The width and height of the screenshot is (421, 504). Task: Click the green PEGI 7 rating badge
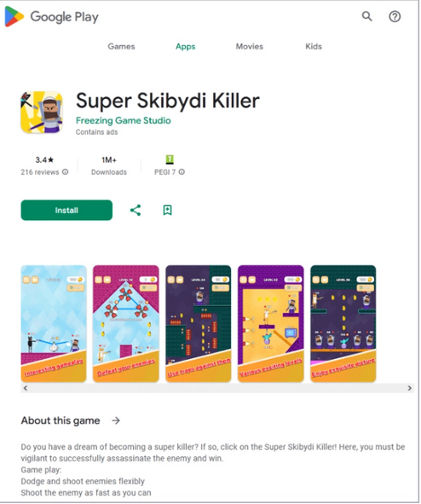point(170,159)
